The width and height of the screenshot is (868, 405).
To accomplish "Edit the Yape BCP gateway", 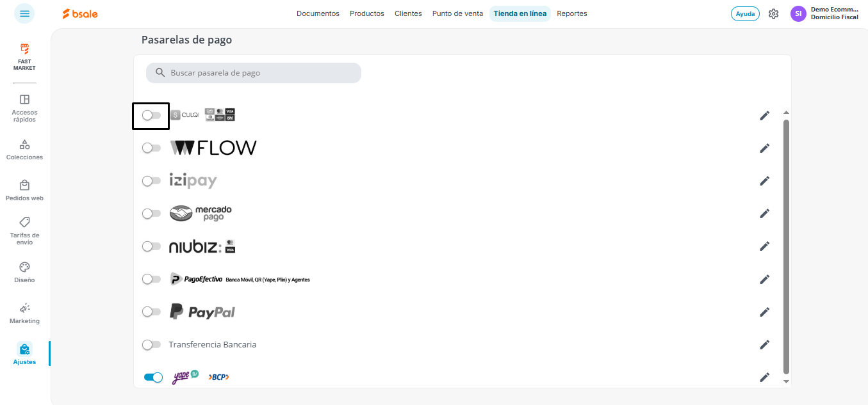I will pyautogui.click(x=764, y=377).
